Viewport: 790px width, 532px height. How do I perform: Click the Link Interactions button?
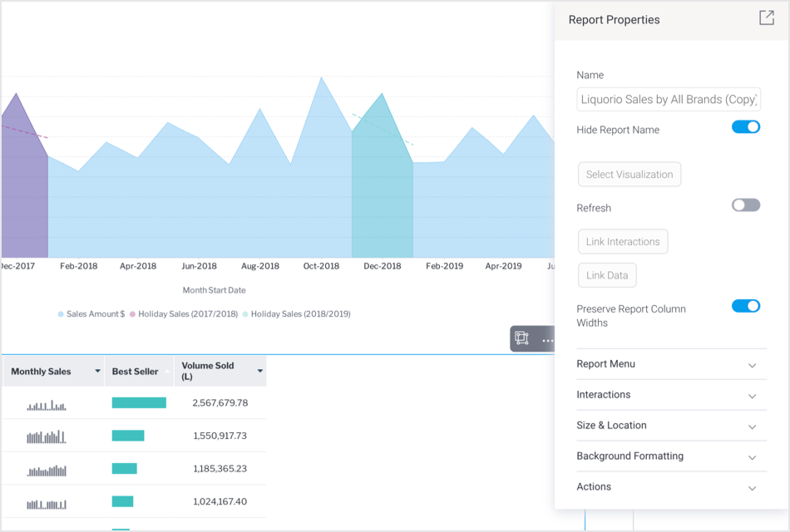623,242
